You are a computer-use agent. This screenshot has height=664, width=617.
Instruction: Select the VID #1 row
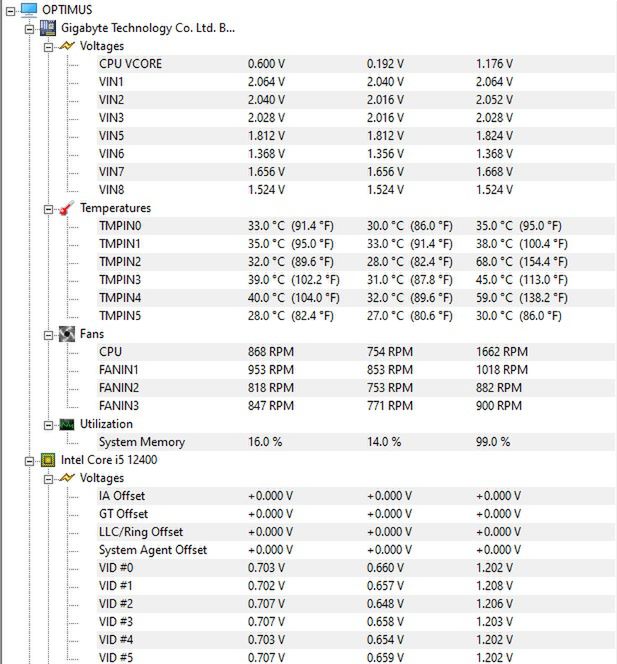(x=356, y=586)
